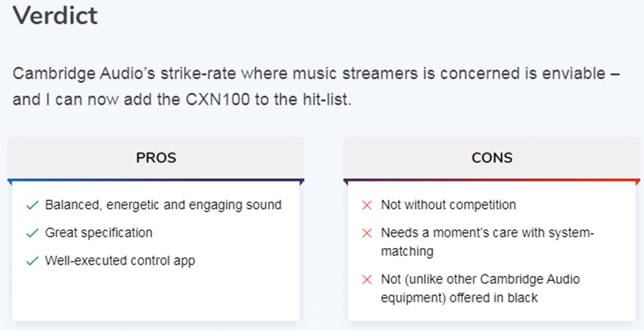Click the PROS card header
The width and height of the screenshot is (644, 331).
pos(155,158)
